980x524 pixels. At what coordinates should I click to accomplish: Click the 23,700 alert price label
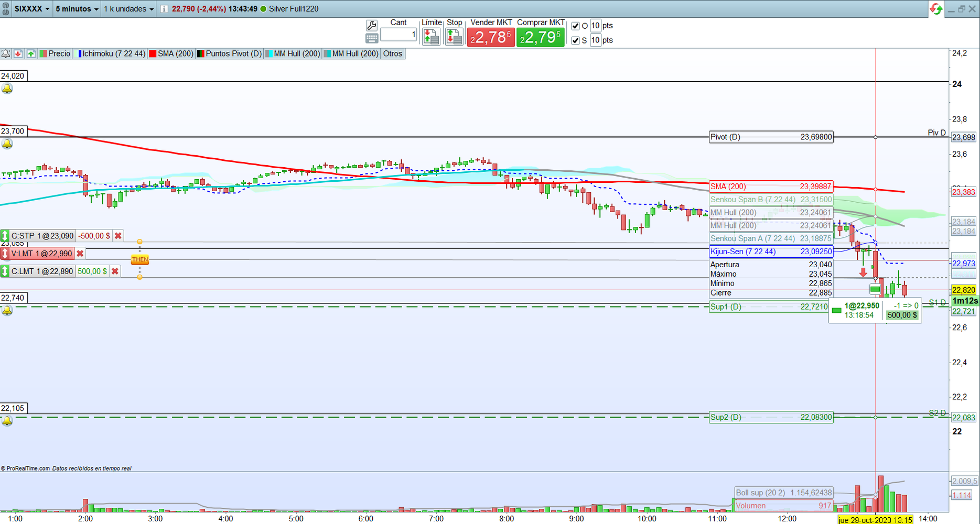point(14,131)
